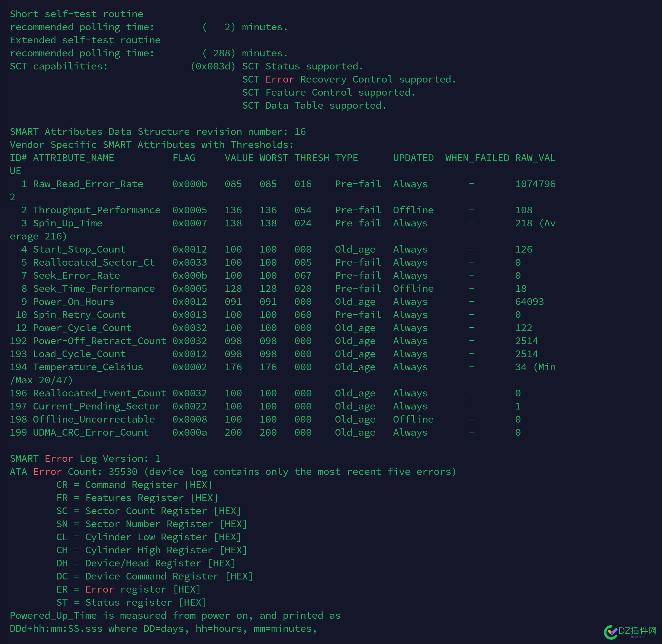Click the '(0x003d)' SCT capabilities value
Viewport: 662px width, 644px height.
[213, 66]
